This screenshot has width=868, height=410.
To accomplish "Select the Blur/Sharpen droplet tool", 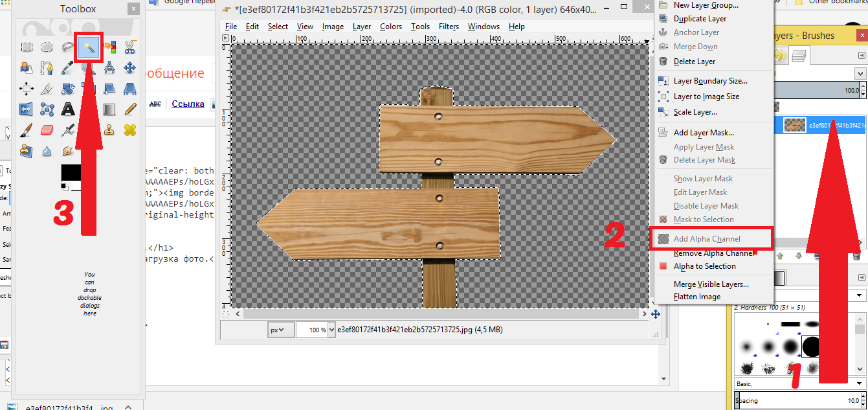I will point(47,150).
